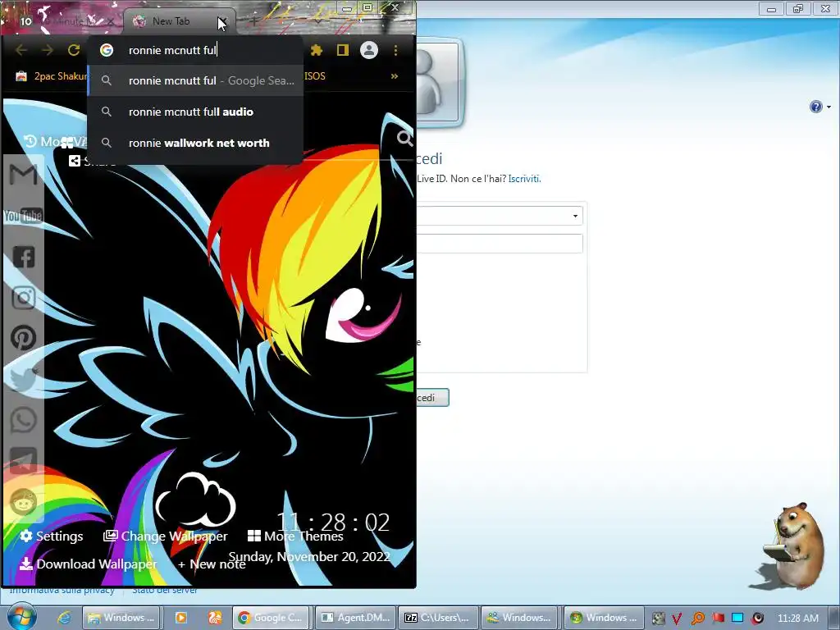This screenshot has width=840, height=630.
Task: Show more bookmarks with the double chevron
Action: coord(395,76)
